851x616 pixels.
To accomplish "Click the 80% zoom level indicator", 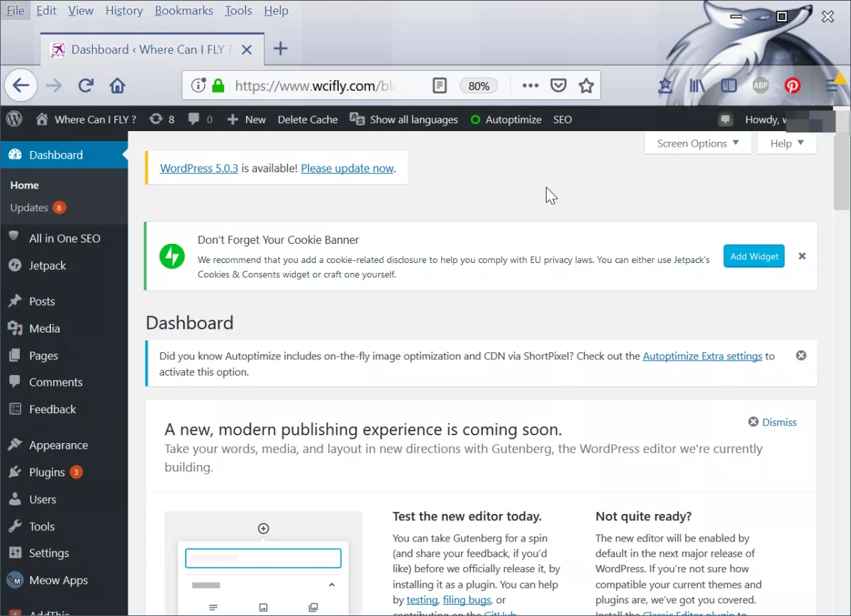I will point(479,86).
